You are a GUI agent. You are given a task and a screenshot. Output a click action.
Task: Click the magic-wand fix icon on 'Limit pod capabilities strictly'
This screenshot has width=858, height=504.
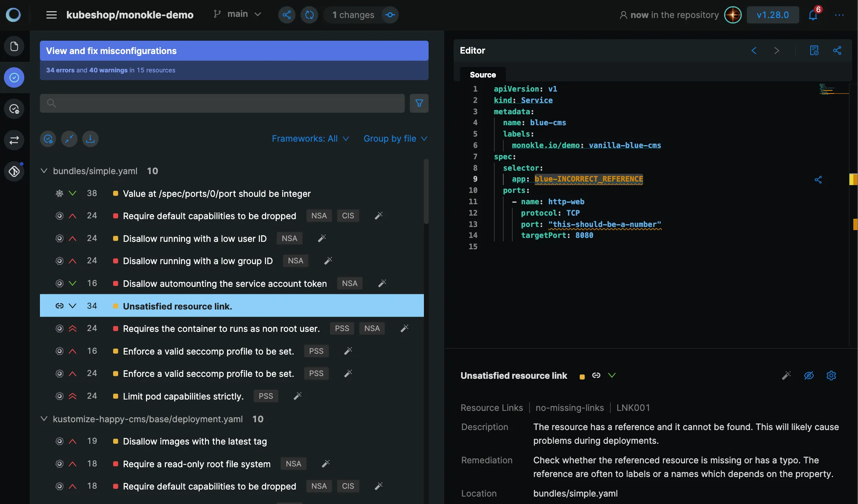click(x=297, y=396)
